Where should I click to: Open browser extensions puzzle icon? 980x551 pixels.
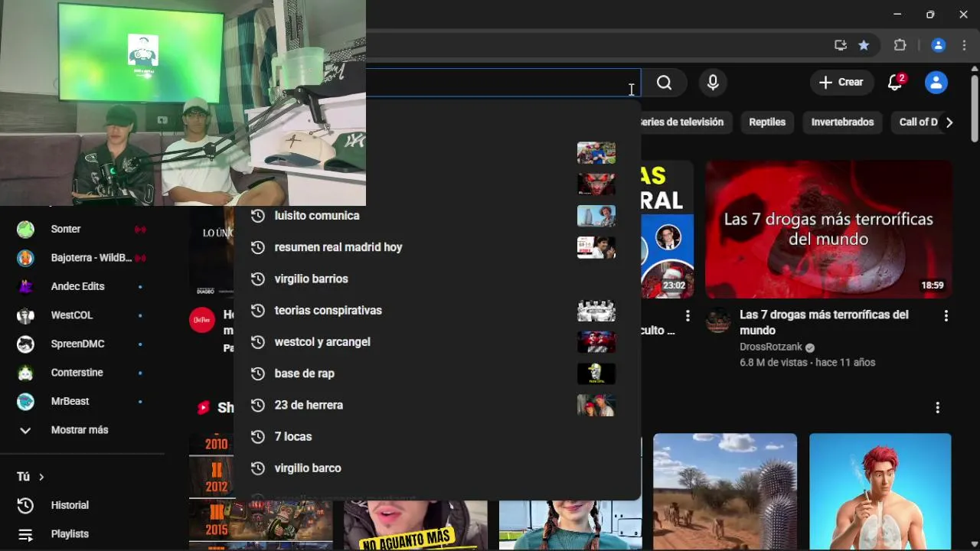pyautogui.click(x=900, y=45)
